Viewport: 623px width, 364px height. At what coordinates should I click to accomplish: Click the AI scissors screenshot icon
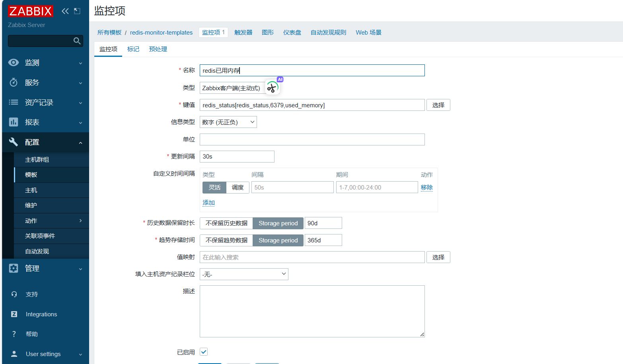pyautogui.click(x=273, y=87)
